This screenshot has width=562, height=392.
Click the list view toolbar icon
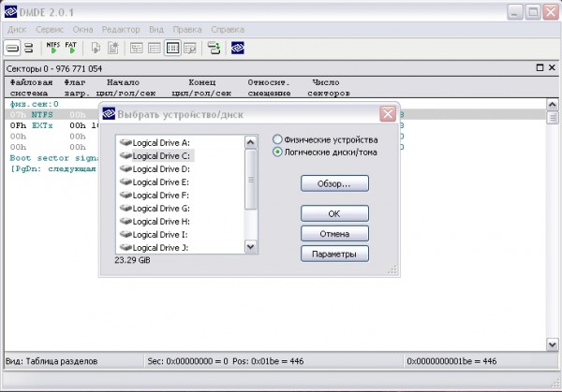click(155, 48)
